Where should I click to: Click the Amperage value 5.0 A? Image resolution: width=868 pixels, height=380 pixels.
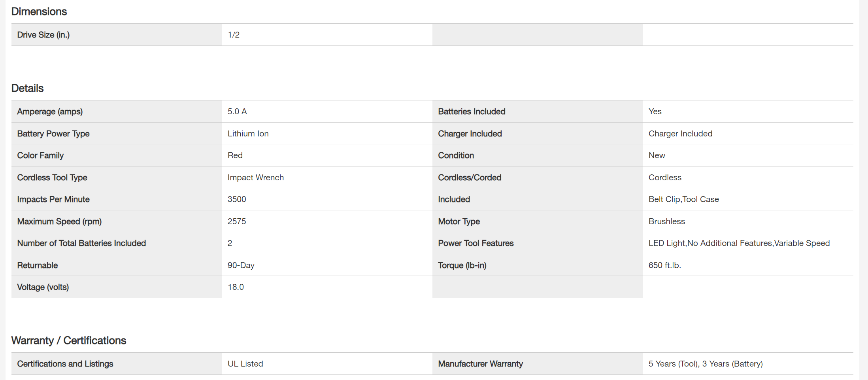click(237, 112)
